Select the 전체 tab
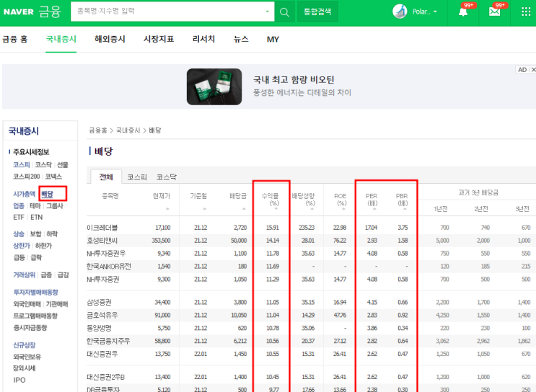Viewport: 536px width, 392px height. (106, 177)
